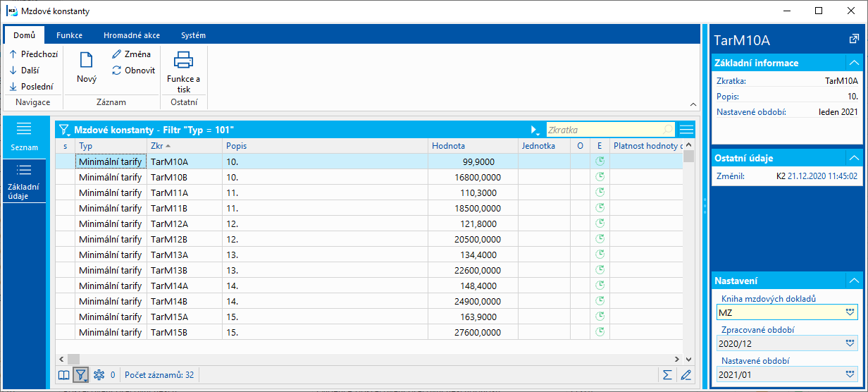Open the grid hamburger menu
868x392 pixels.
click(x=686, y=130)
